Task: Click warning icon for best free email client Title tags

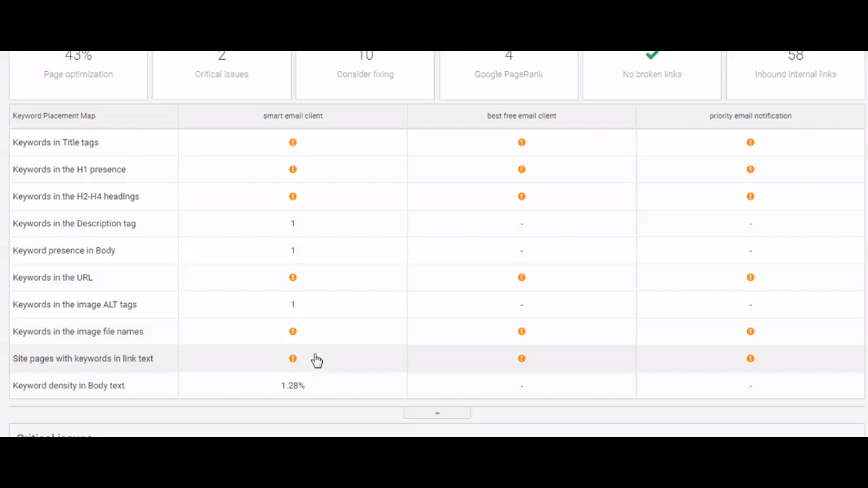Action: [x=522, y=142]
